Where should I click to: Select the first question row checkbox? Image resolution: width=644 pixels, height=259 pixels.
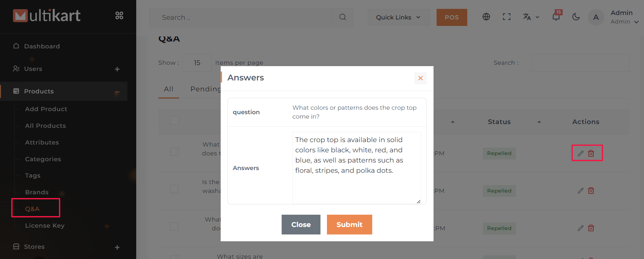click(174, 152)
